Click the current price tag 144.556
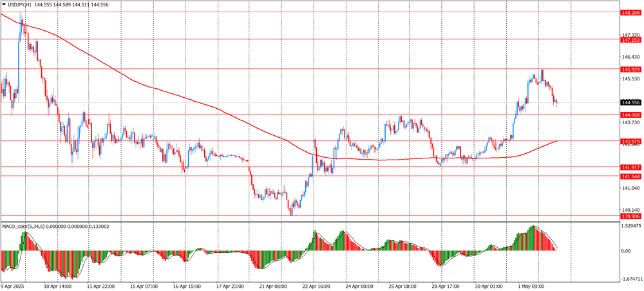The width and height of the screenshot is (644, 291). click(x=630, y=103)
